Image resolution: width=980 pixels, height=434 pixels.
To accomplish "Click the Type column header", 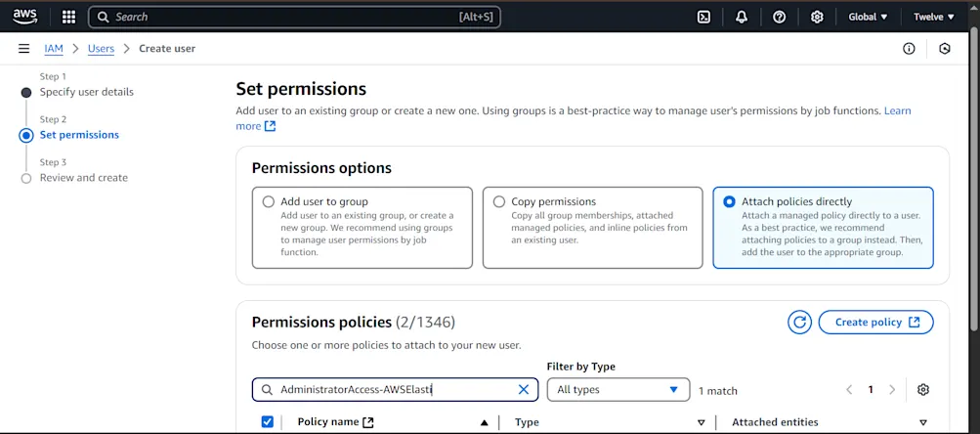I will point(527,422).
